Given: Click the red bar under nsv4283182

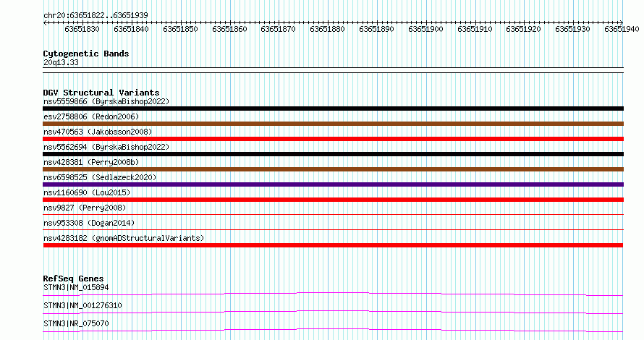Looking at the screenshot, I should click(x=333, y=245).
